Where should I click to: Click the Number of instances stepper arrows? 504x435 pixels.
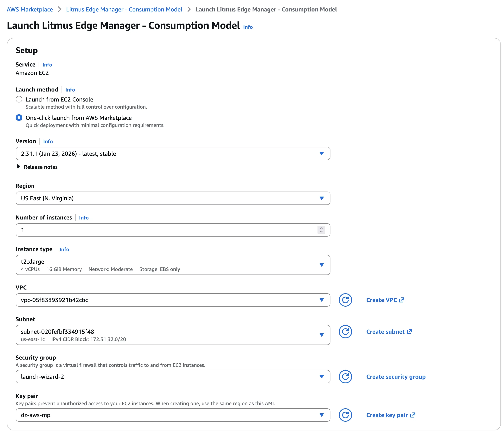321,230
